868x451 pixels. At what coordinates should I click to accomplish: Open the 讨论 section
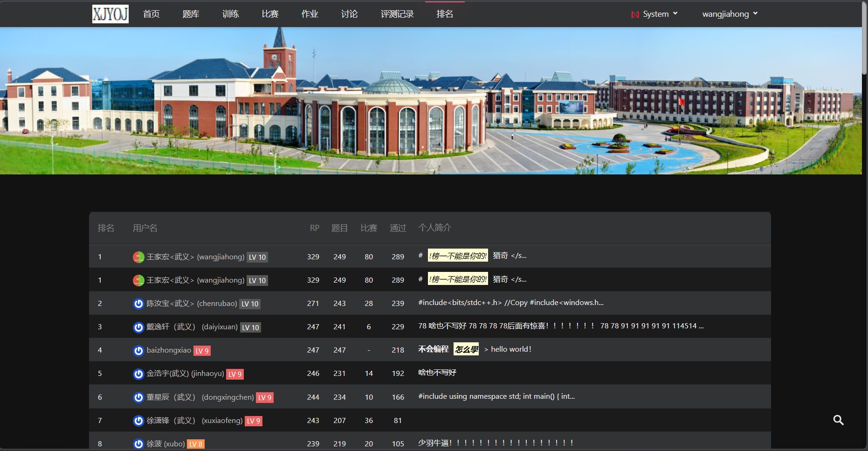[349, 14]
